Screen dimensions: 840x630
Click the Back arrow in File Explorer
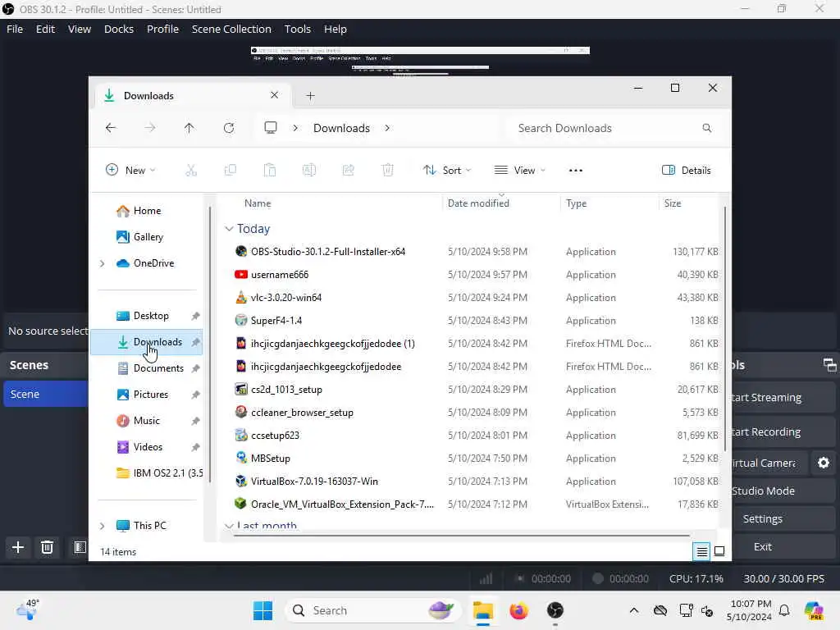point(111,128)
